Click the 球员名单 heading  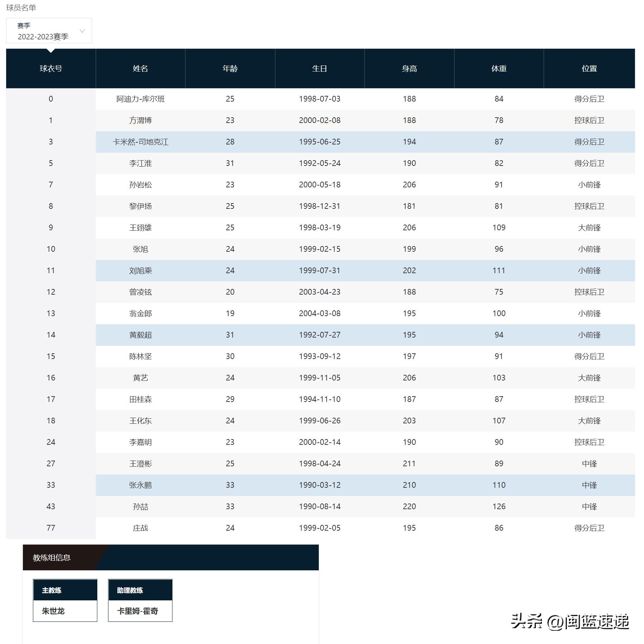(x=21, y=8)
